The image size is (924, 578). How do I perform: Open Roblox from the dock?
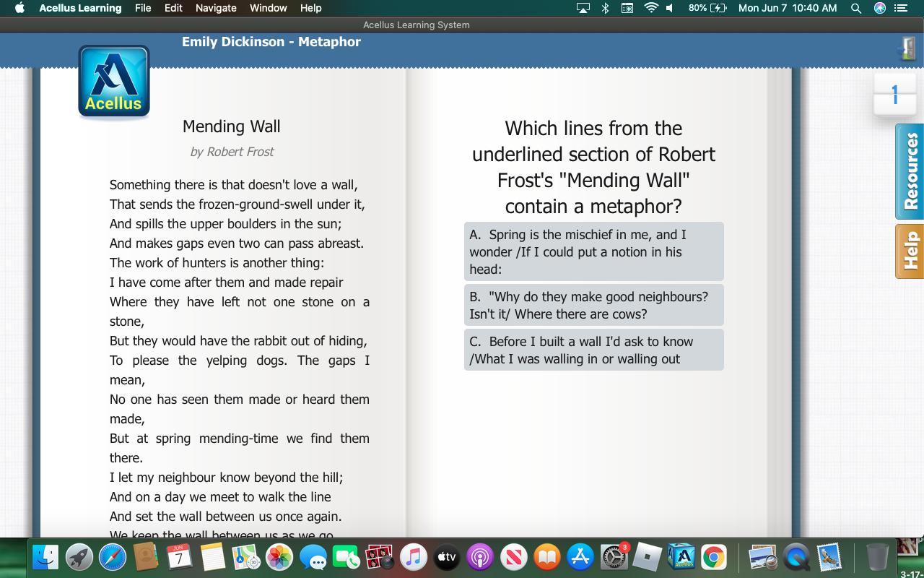pos(648,557)
